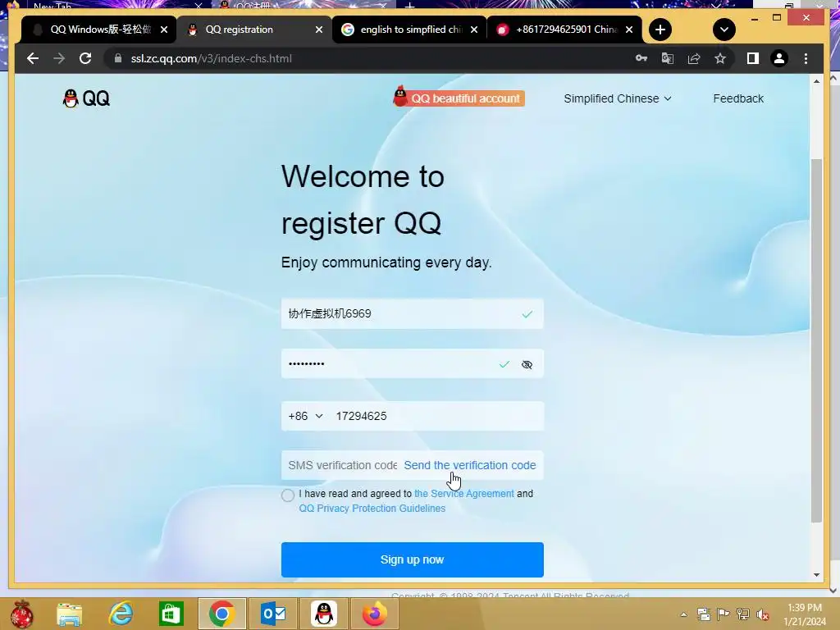Click the translate page icon
The image size is (840, 630).
668,58
